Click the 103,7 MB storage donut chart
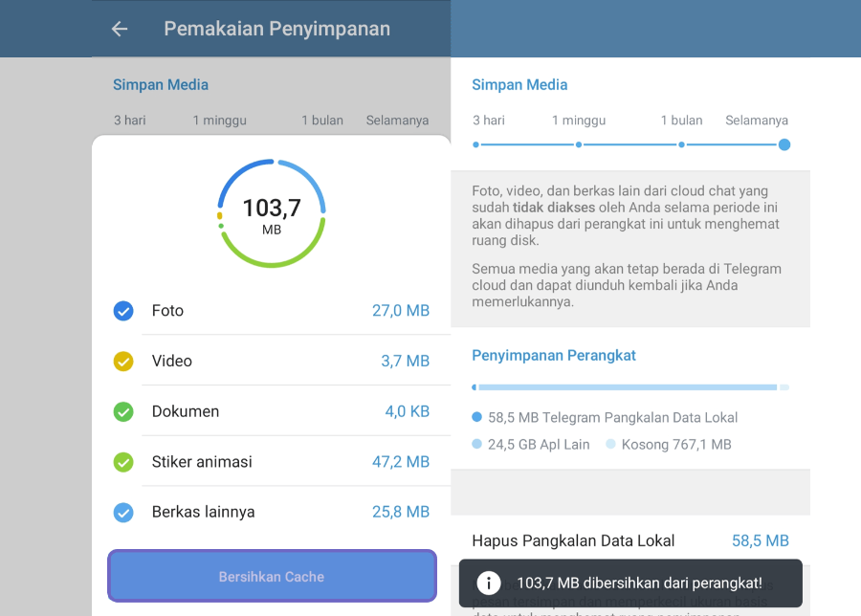 click(x=272, y=213)
